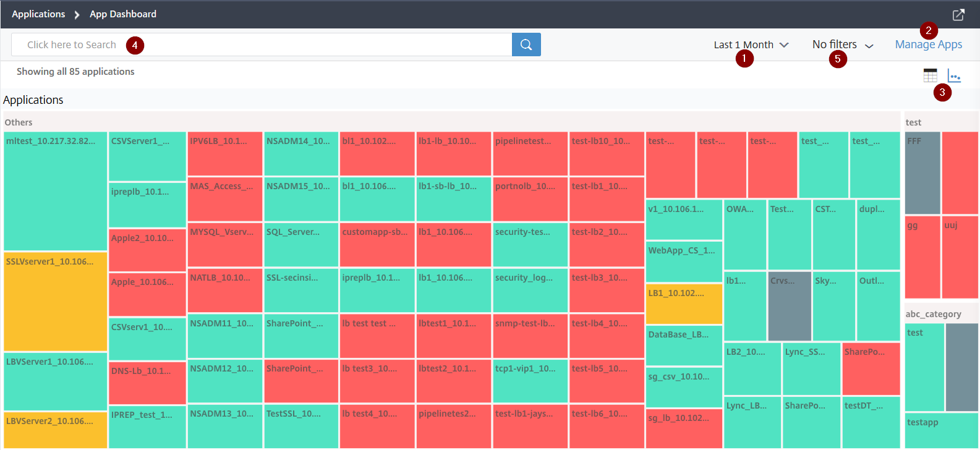Select the pipelinetest red tile

pyautogui.click(x=530, y=153)
